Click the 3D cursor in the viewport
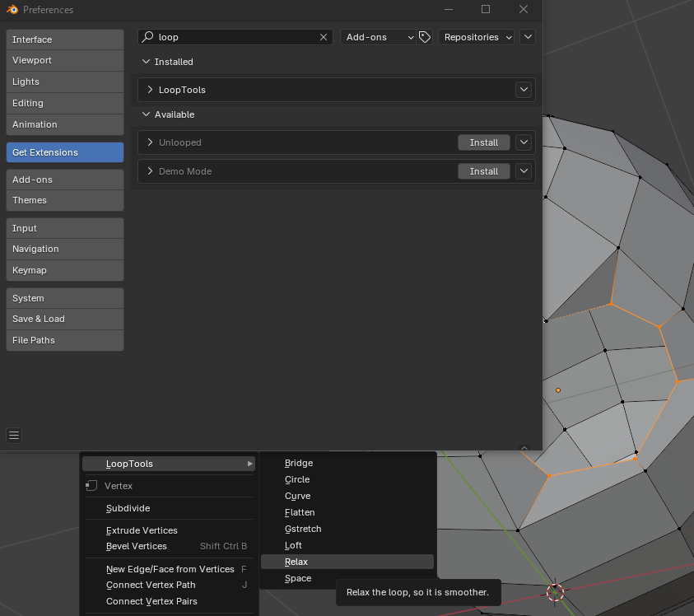This screenshot has width=694, height=616. [x=555, y=592]
